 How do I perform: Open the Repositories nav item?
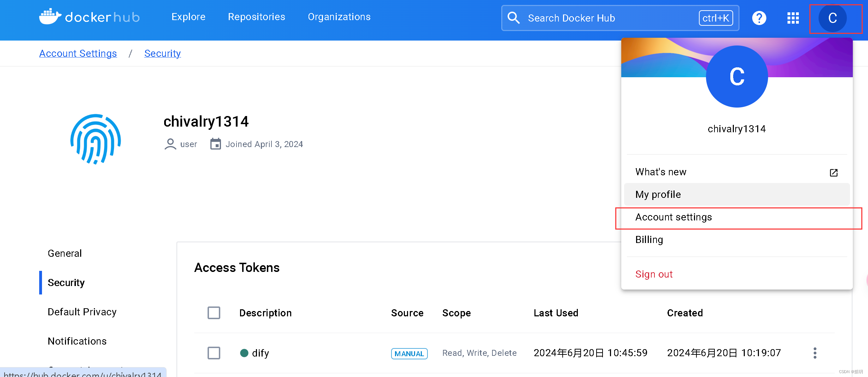(x=256, y=17)
